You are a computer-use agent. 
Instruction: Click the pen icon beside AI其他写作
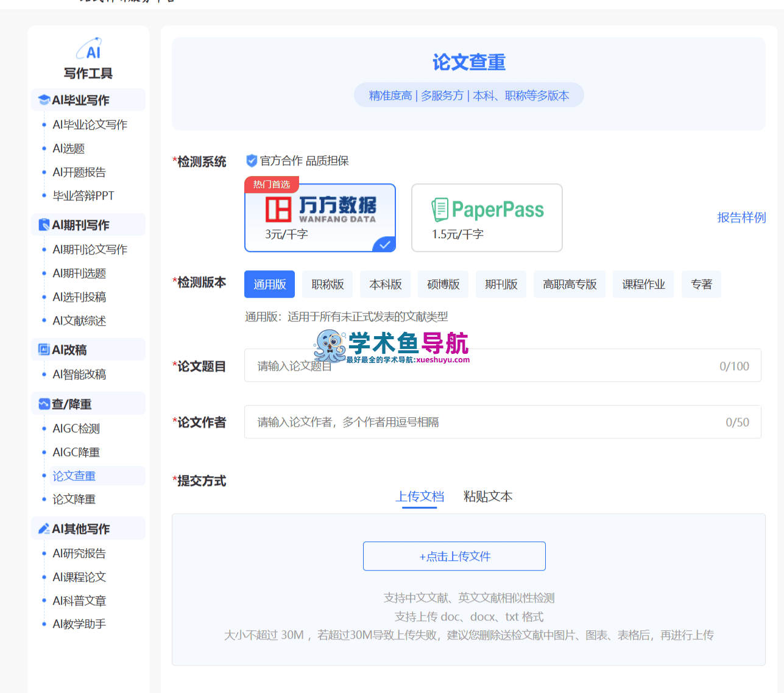click(x=44, y=529)
